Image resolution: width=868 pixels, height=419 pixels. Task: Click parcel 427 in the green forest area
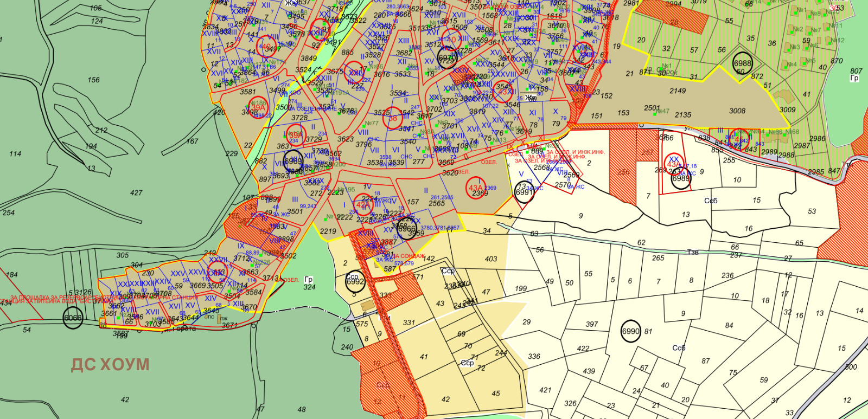[x=136, y=192]
